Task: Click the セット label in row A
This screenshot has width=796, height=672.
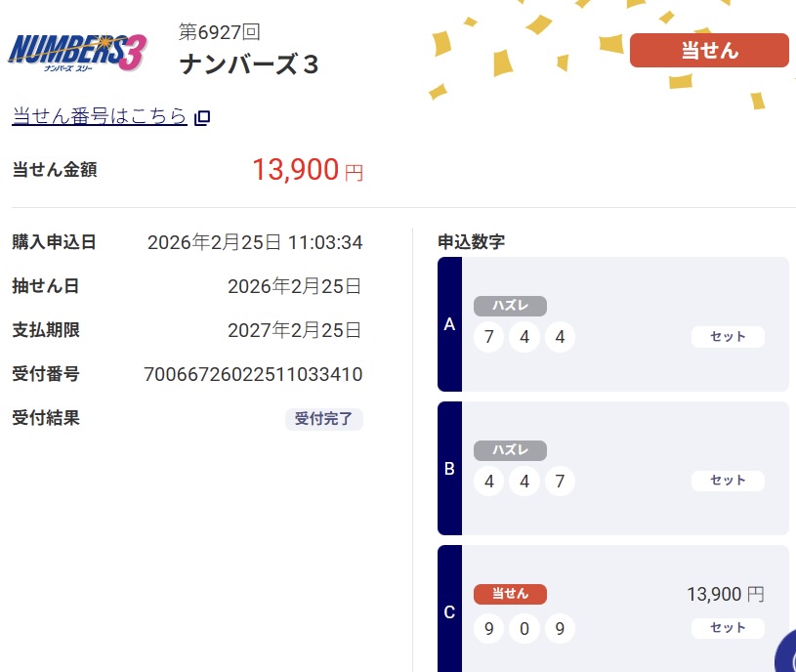Action: 728,337
